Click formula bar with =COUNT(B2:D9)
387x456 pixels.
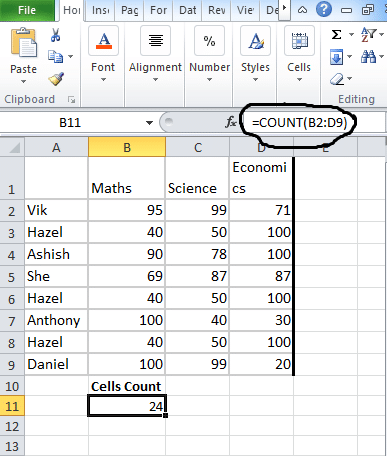313,123
